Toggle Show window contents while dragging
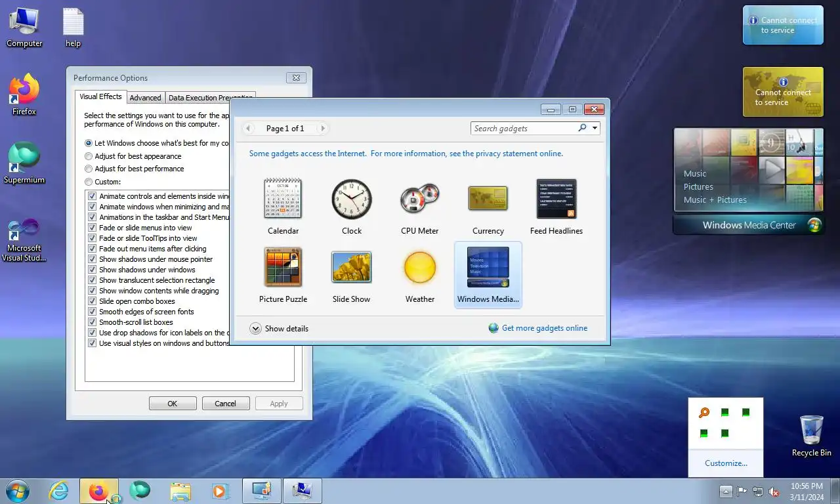840x504 pixels. point(93,291)
